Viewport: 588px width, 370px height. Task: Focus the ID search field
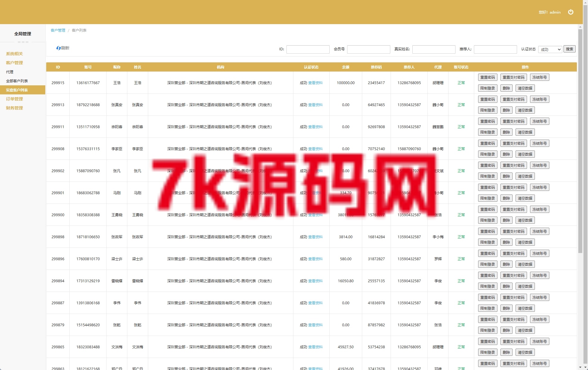pos(308,49)
